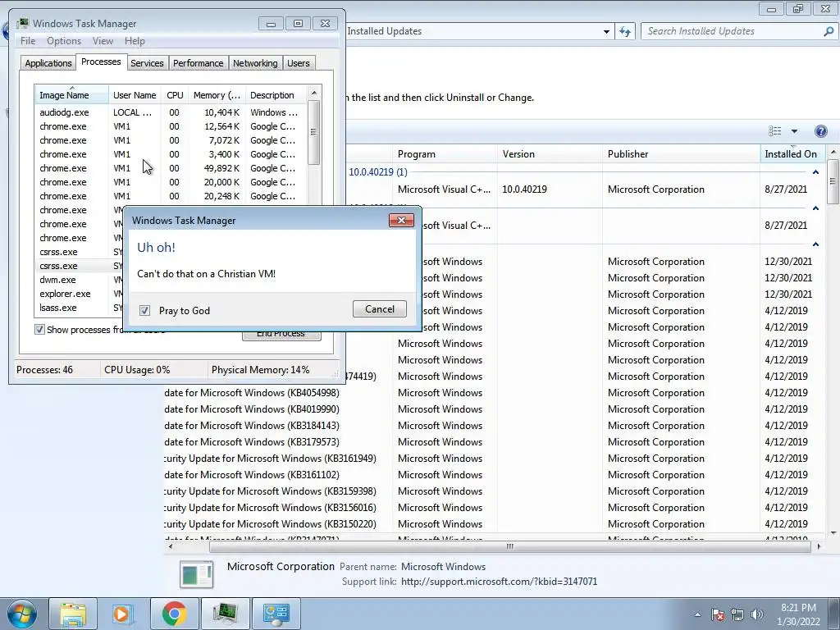Collapse the Microsoft Windows updates group chevron
The image size is (840, 630).
(x=816, y=244)
